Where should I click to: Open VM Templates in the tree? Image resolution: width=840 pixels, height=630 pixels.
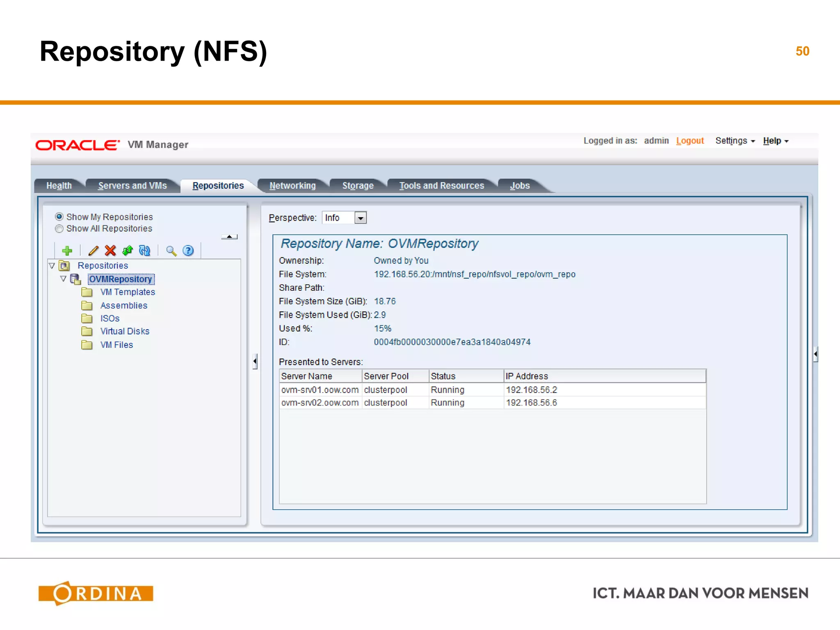click(x=128, y=292)
